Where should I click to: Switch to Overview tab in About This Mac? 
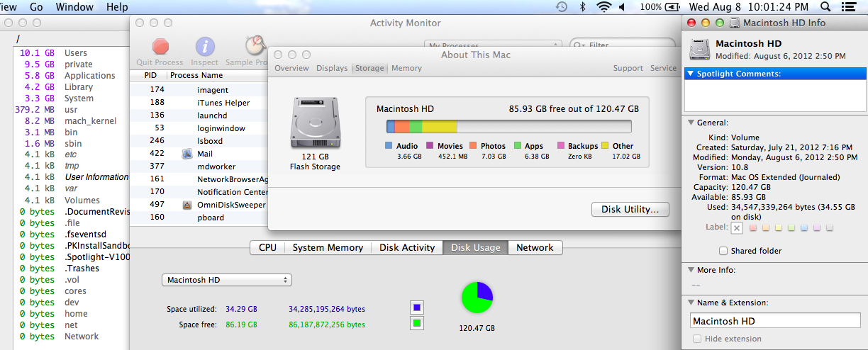291,68
